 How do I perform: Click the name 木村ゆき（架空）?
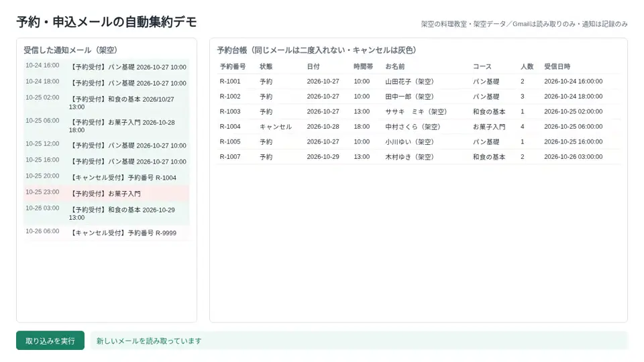409,157
